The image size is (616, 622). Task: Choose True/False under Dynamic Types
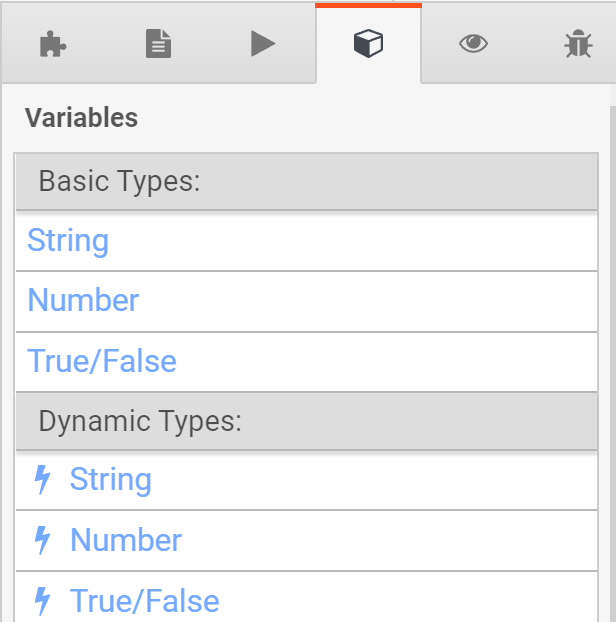[144, 600]
